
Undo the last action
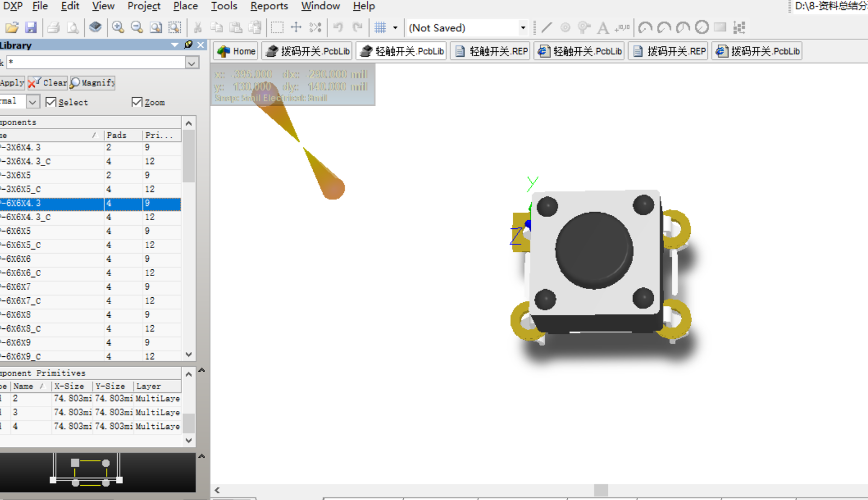pyautogui.click(x=338, y=27)
